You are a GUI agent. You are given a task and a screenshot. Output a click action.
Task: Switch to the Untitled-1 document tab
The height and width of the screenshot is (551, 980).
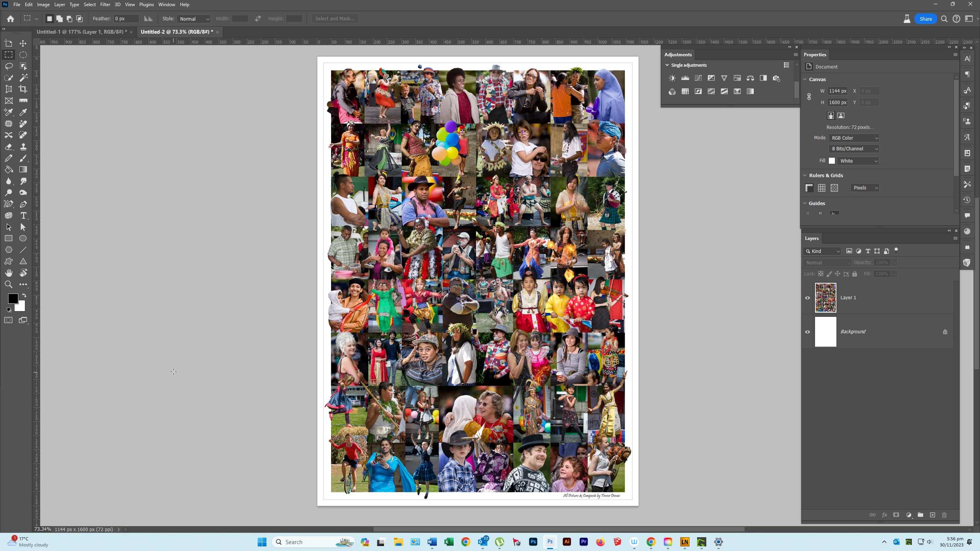tap(81, 32)
